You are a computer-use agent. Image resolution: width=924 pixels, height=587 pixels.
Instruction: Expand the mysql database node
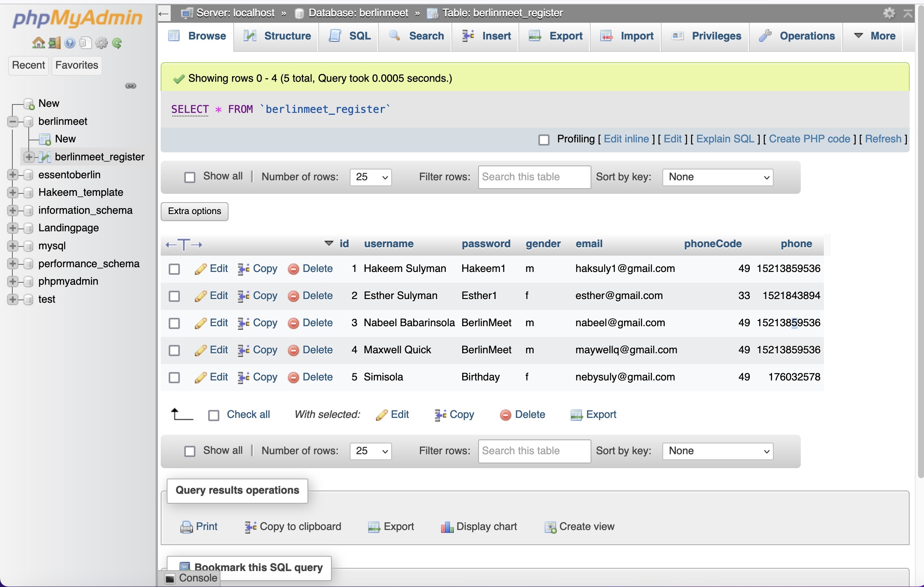pos(13,246)
